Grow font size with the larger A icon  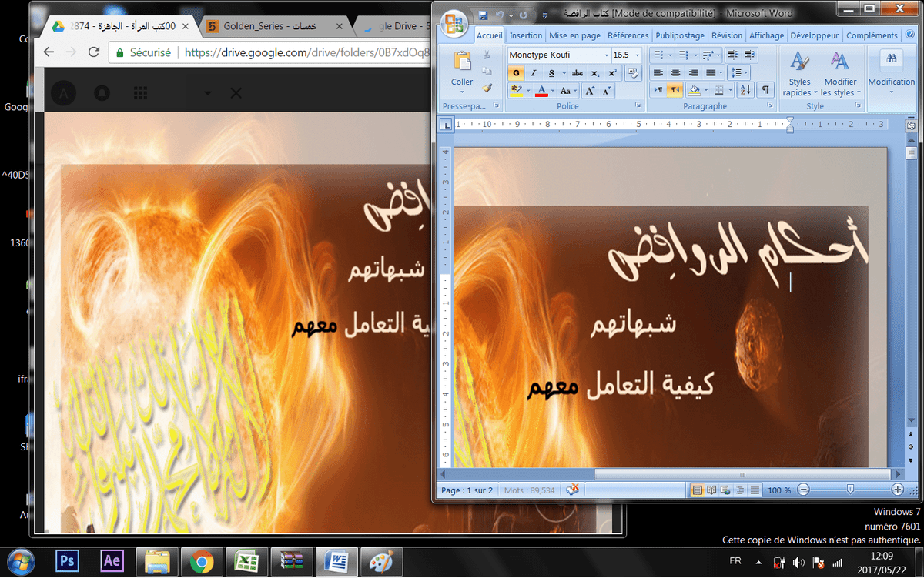click(590, 91)
